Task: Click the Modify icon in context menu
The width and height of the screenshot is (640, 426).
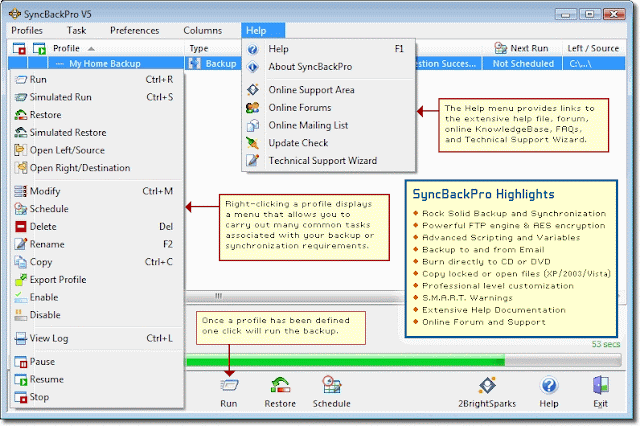Action: click(20, 191)
